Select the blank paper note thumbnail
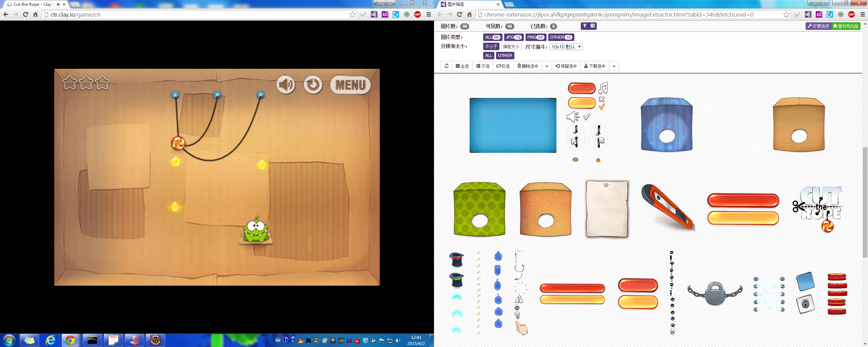This screenshot has height=347, width=868. coord(607,208)
